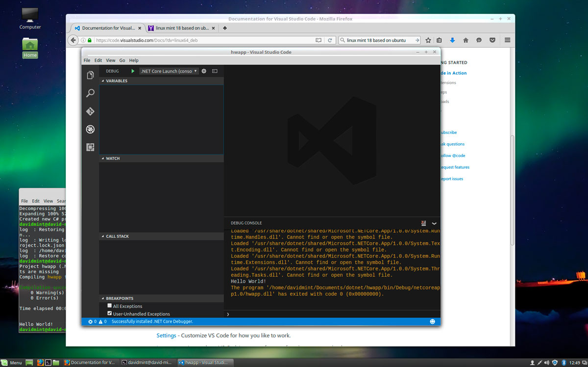
Task: Open the File menu in VS Code
Action: coord(87,60)
